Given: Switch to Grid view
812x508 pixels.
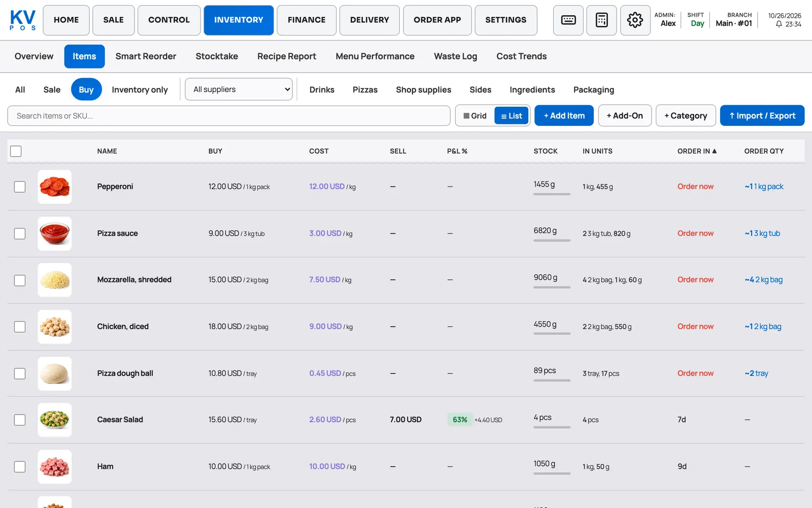Looking at the screenshot, I should (475, 116).
